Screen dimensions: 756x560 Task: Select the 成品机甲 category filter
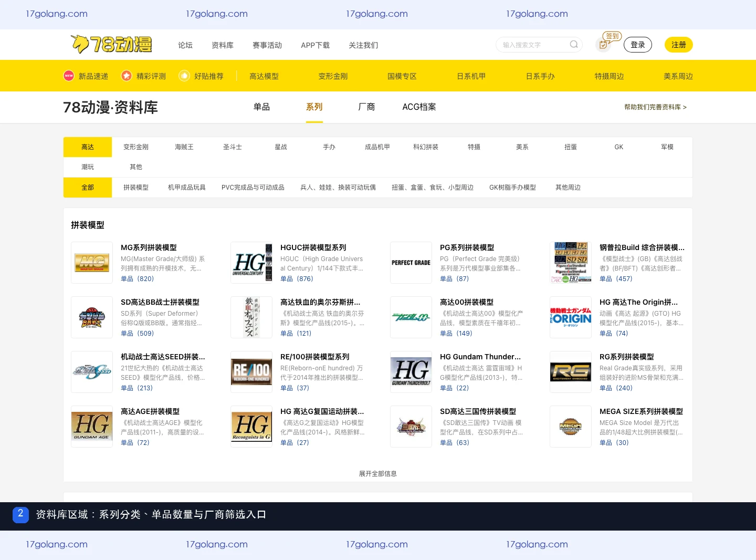pyautogui.click(x=377, y=147)
